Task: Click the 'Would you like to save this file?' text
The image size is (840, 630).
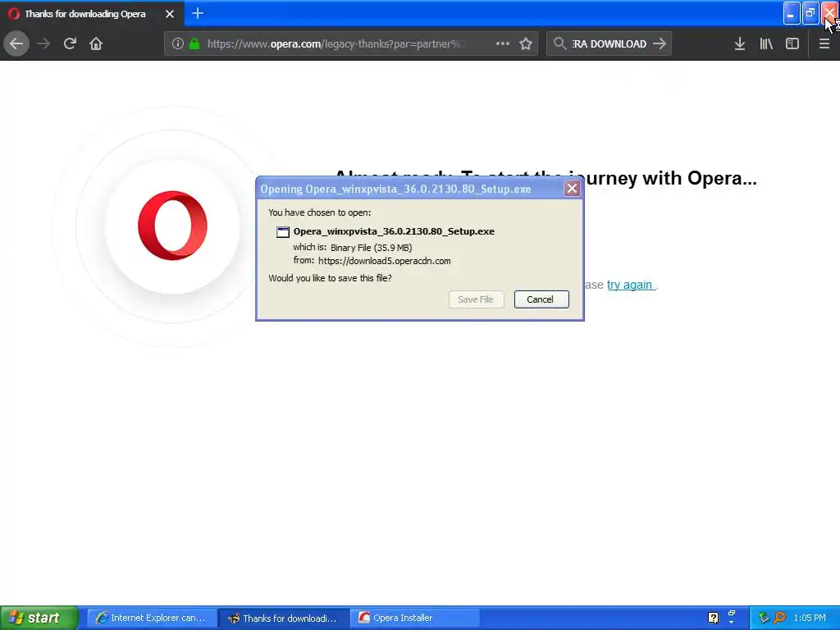Action: (330, 278)
